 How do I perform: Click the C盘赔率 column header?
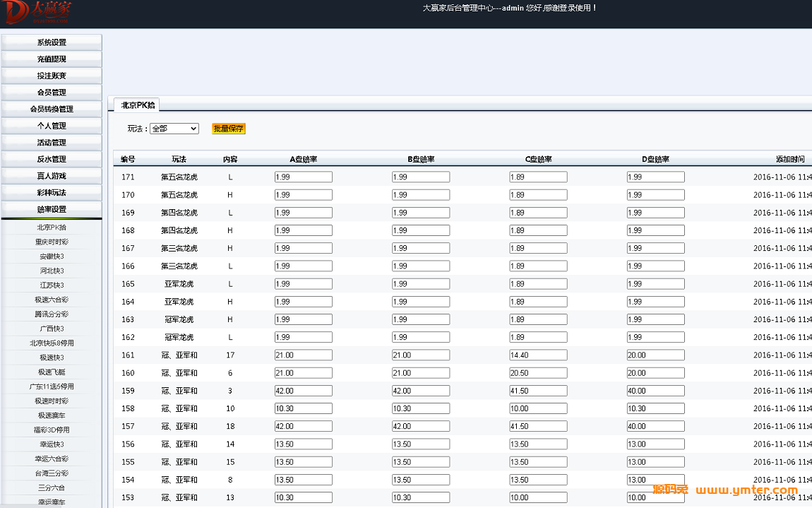tap(539, 159)
